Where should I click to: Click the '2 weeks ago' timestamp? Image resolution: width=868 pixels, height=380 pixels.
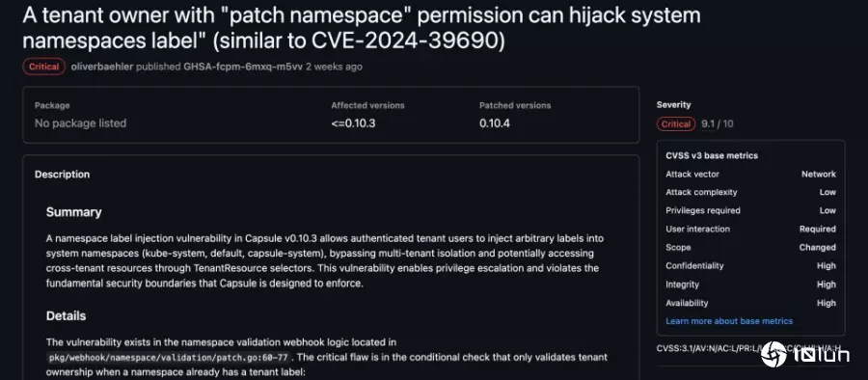[334, 67]
